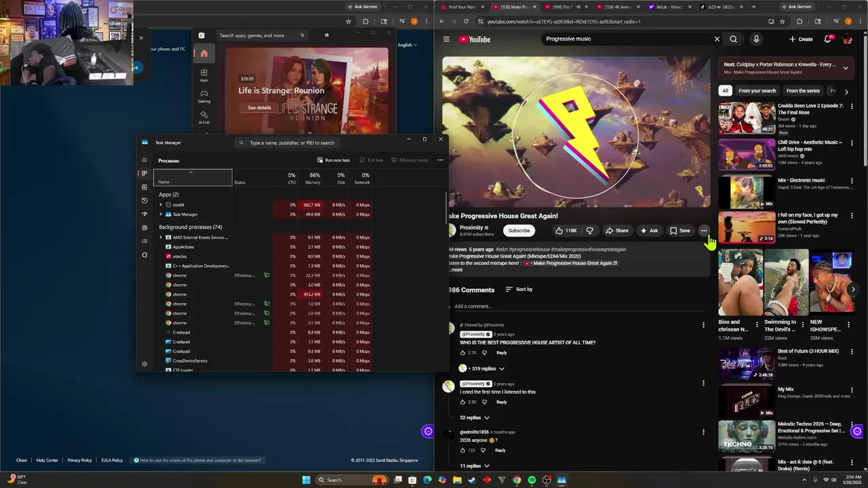This screenshot has height=488, width=868.
Task: Click Run new task in Task Manager
Action: (334, 160)
